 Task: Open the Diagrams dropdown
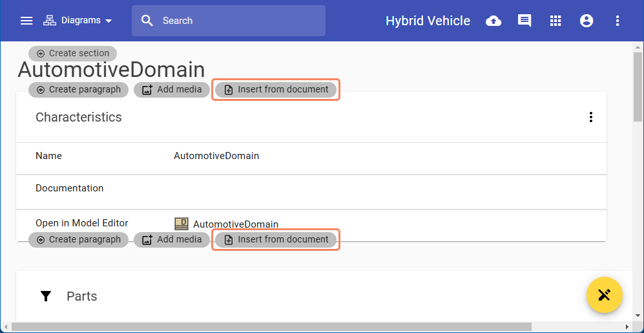(x=78, y=21)
